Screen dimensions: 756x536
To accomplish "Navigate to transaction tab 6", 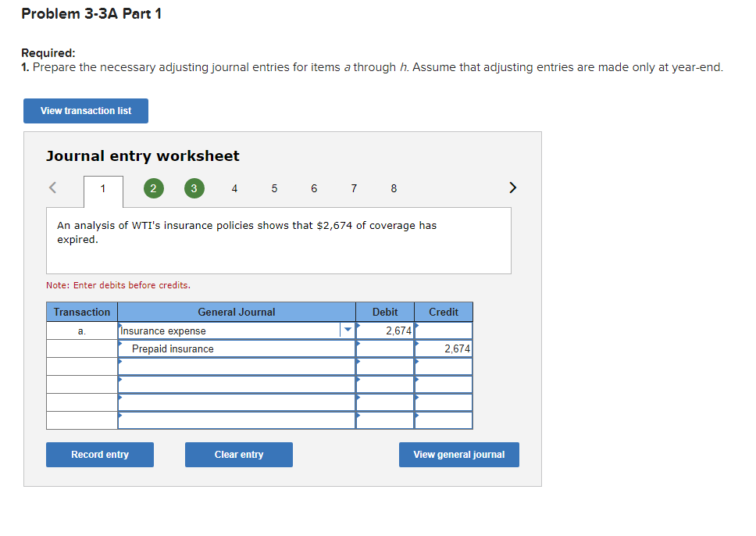I will (x=314, y=188).
